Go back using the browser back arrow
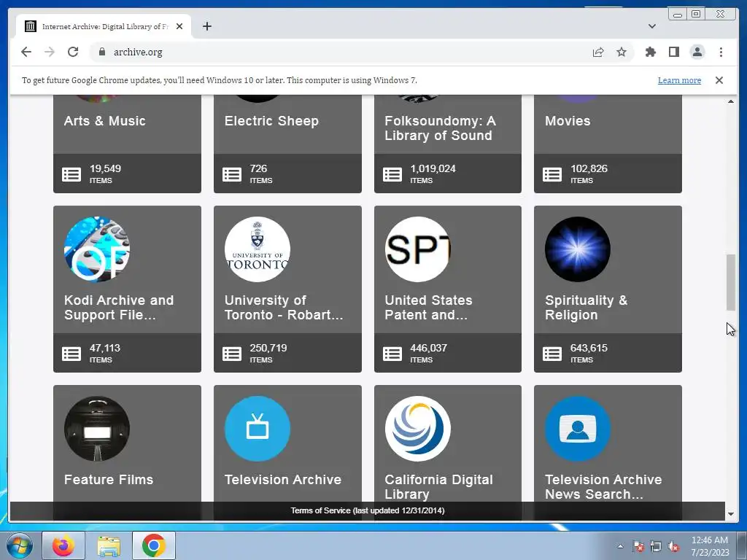This screenshot has width=747, height=560. pyautogui.click(x=26, y=52)
